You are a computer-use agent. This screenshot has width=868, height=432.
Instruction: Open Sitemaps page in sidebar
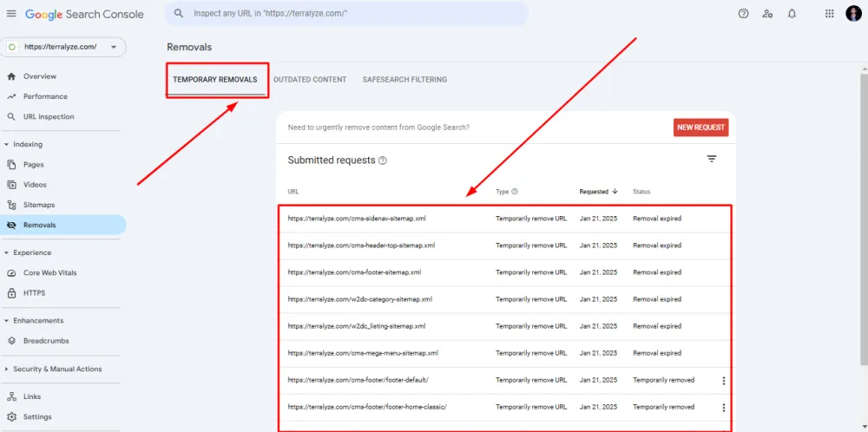click(39, 206)
